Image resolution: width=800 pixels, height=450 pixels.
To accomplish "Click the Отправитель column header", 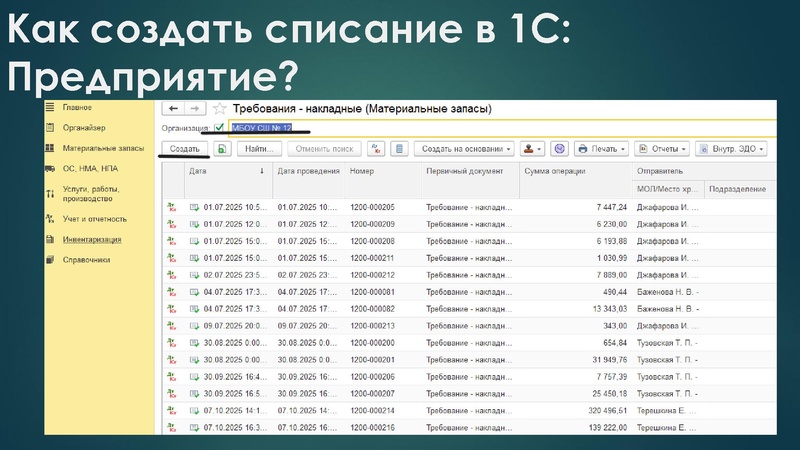I will pos(705,171).
